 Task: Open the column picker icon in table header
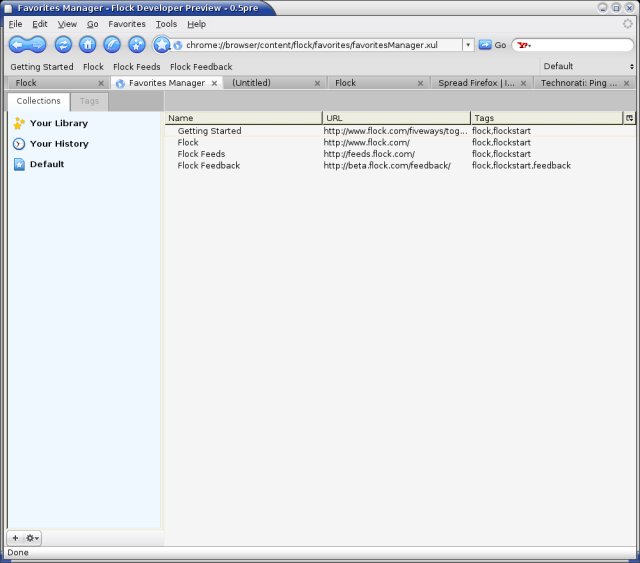[x=629, y=118]
